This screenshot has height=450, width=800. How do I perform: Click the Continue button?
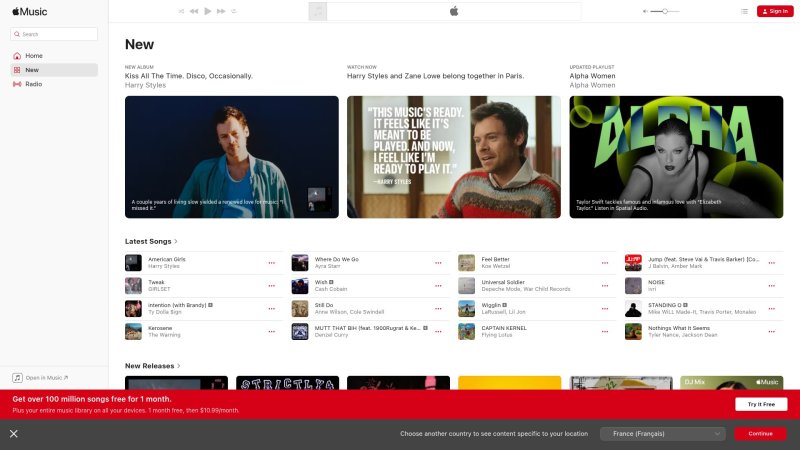click(x=760, y=434)
